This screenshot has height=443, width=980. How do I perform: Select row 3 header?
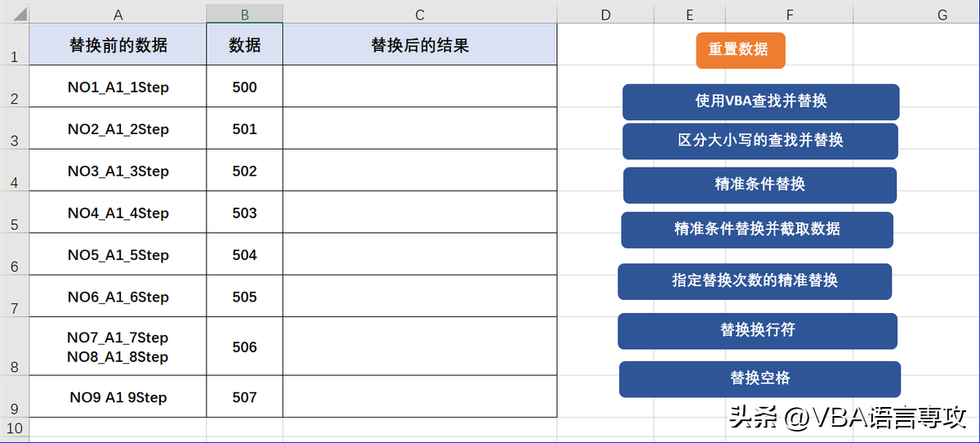point(15,128)
